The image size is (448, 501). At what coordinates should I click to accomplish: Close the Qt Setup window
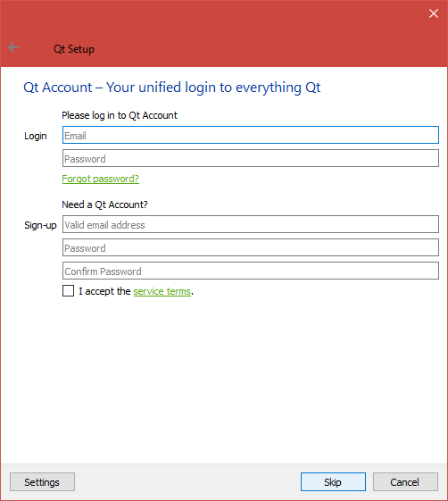pos(434,13)
